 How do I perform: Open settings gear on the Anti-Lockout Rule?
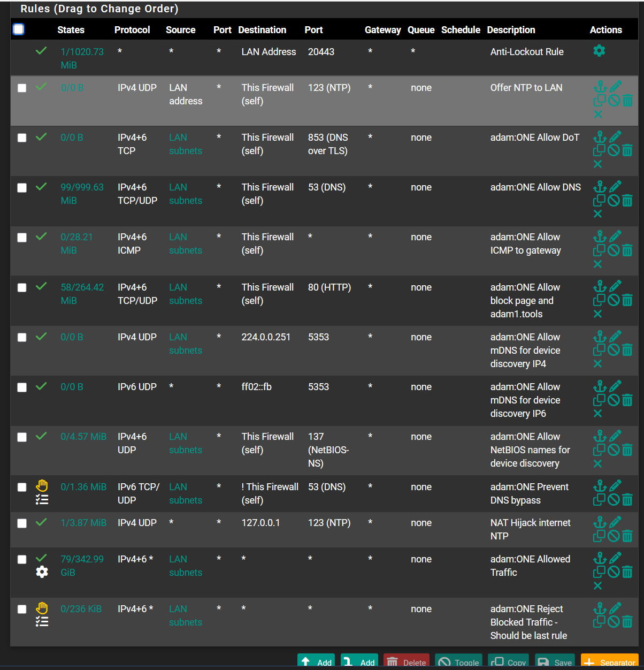pyautogui.click(x=599, y=50)
